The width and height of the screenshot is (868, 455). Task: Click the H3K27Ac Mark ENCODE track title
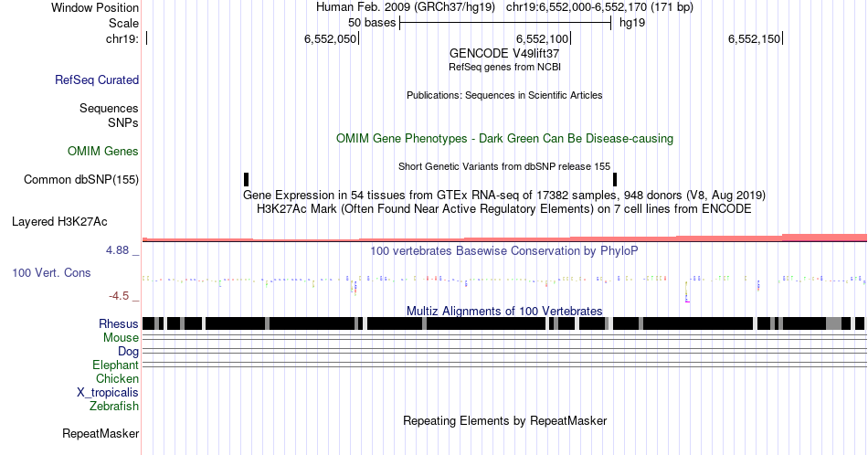[504, 208]
